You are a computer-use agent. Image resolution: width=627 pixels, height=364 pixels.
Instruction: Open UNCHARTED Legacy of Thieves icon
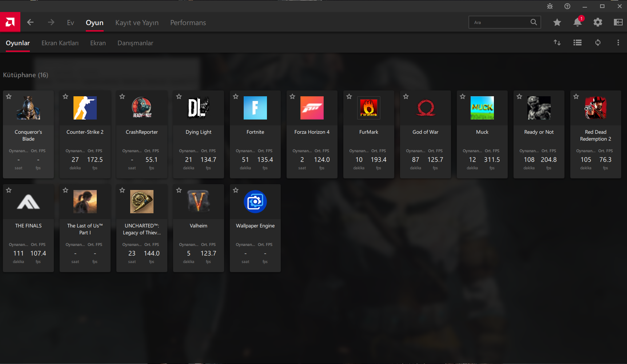pos(142,202)
